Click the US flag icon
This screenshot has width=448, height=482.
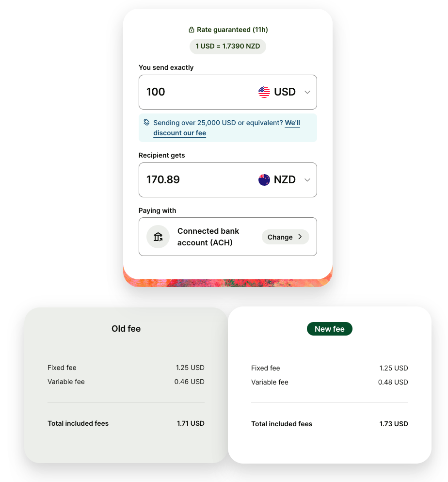(x=264, y=92)
